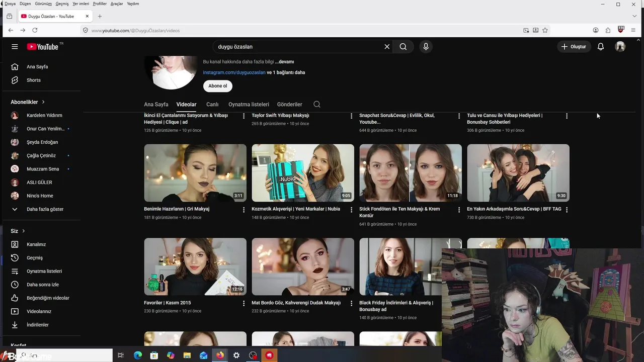Open options for Taylor Swift Yılbaşı Makyajı video
This screenshot has width=644, height=362.
[x=351, y=116]
